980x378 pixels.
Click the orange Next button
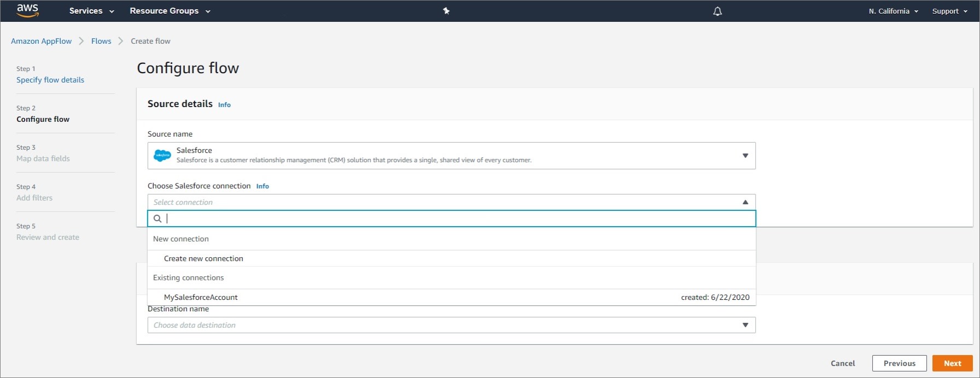click(x=952, y=363)
